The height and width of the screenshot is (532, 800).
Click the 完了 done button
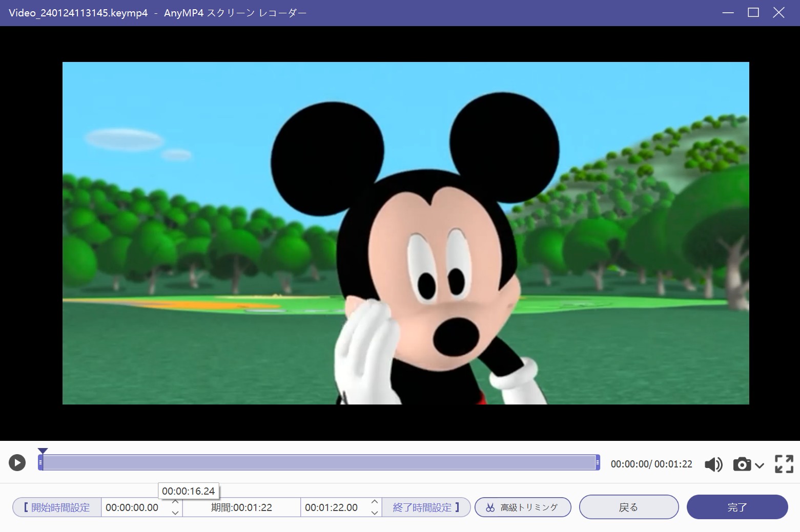pos(737,507)
